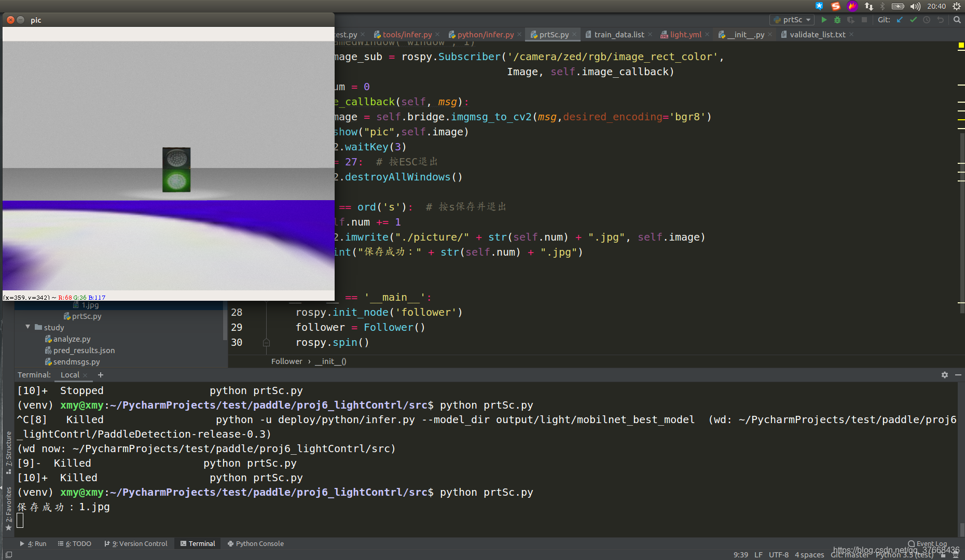Revert changes with Git rollback arrow
This screenshot has height=560, width=965.
pyautogui.click(x=940, y=20)
